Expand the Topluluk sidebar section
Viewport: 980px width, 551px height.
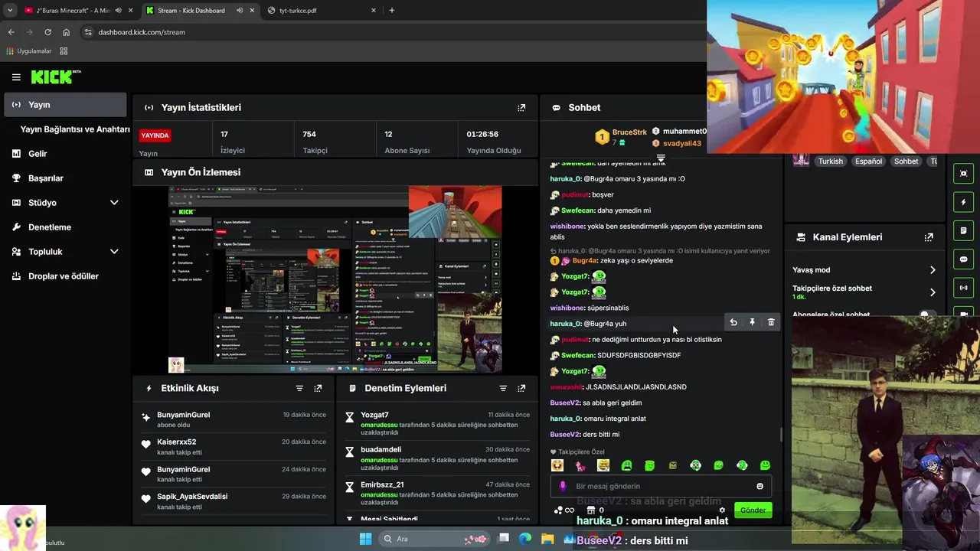tap(114, 252)
